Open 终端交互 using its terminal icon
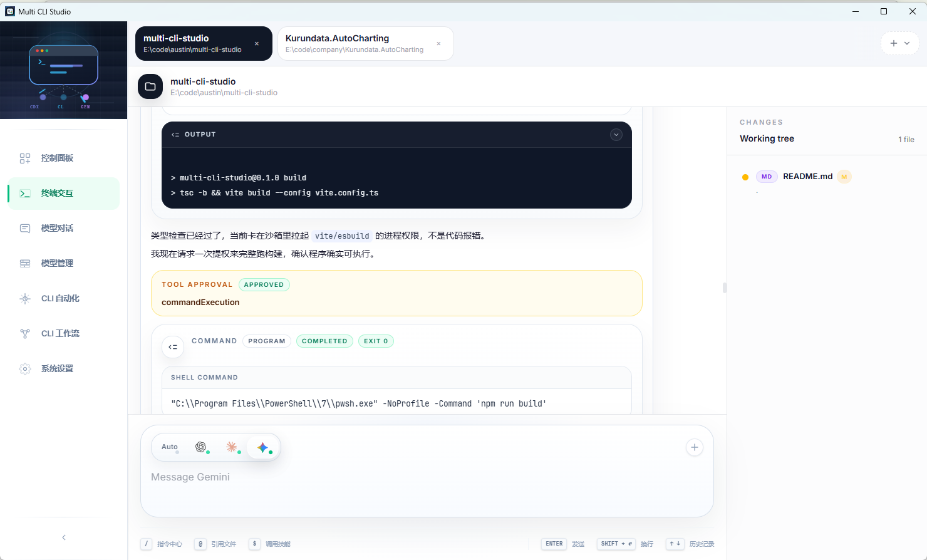The height and width of the screenshot is (560, 927). click(25, 193)
